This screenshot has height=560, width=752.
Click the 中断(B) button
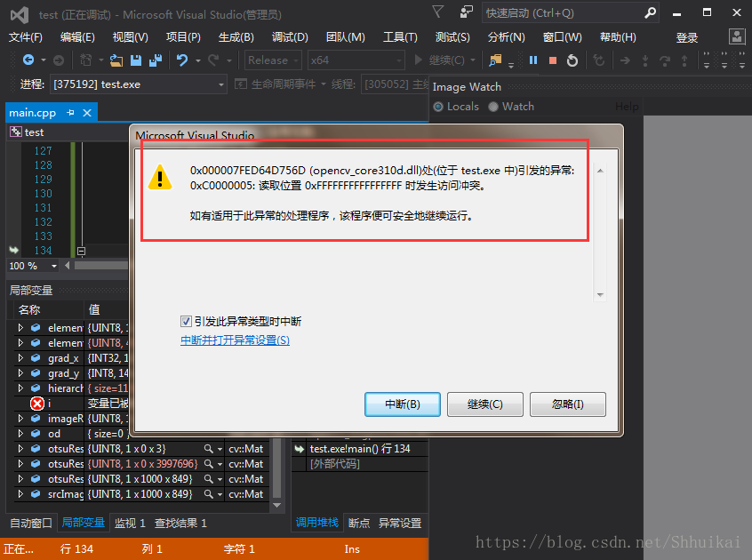pos(403,404)
